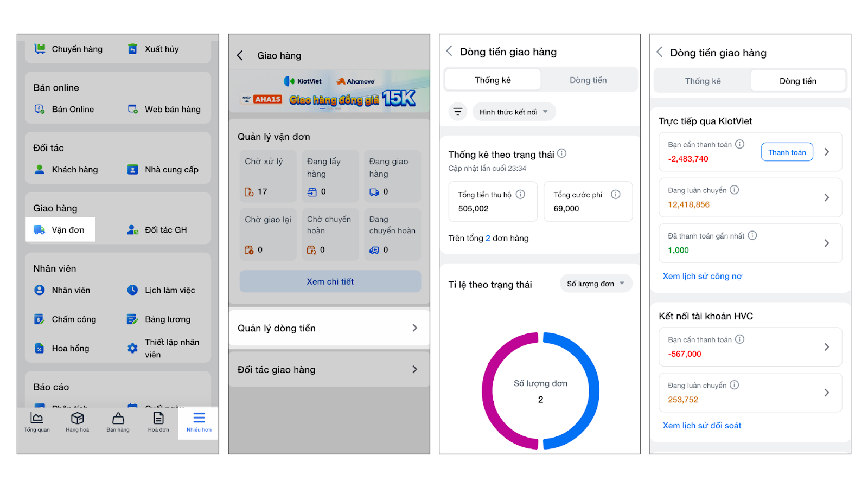Expand Quản lý dòng tiền row
This screenshot has height=488, width=868.
pos(329,328)
